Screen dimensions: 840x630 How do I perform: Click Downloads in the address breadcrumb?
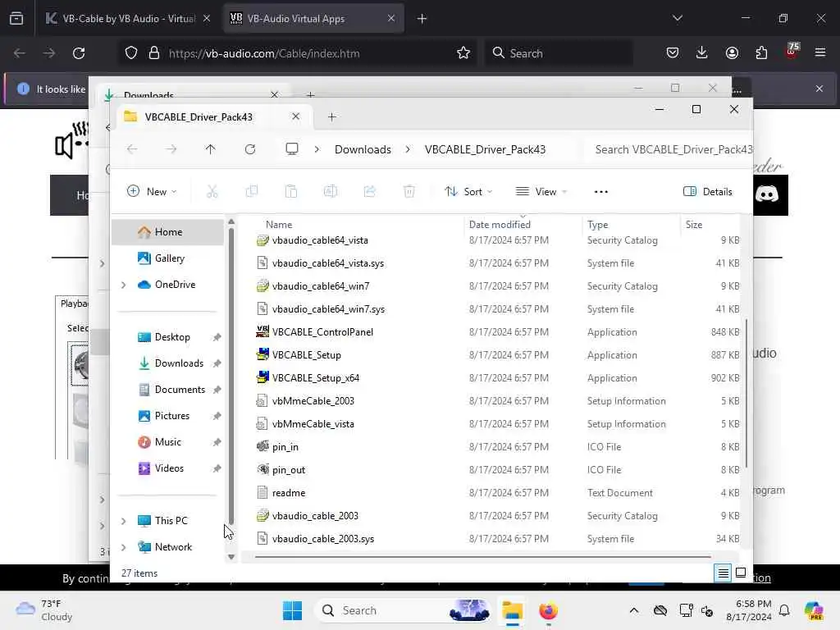coord(363,149)
